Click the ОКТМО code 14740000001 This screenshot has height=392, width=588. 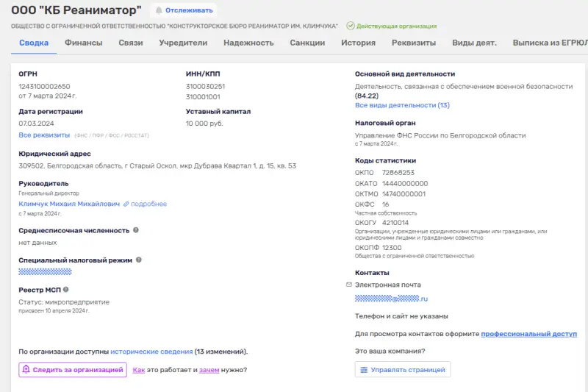tap(404, 194)
